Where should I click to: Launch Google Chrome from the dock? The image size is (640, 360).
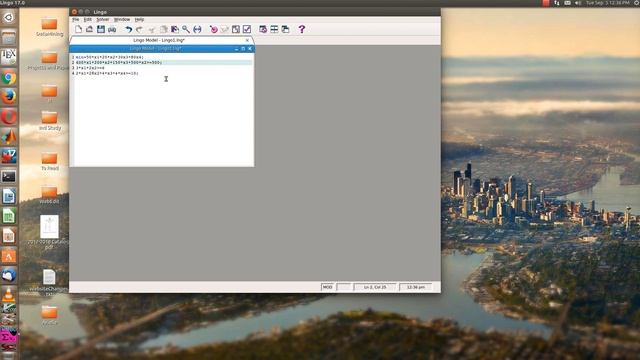coord(9,77)
